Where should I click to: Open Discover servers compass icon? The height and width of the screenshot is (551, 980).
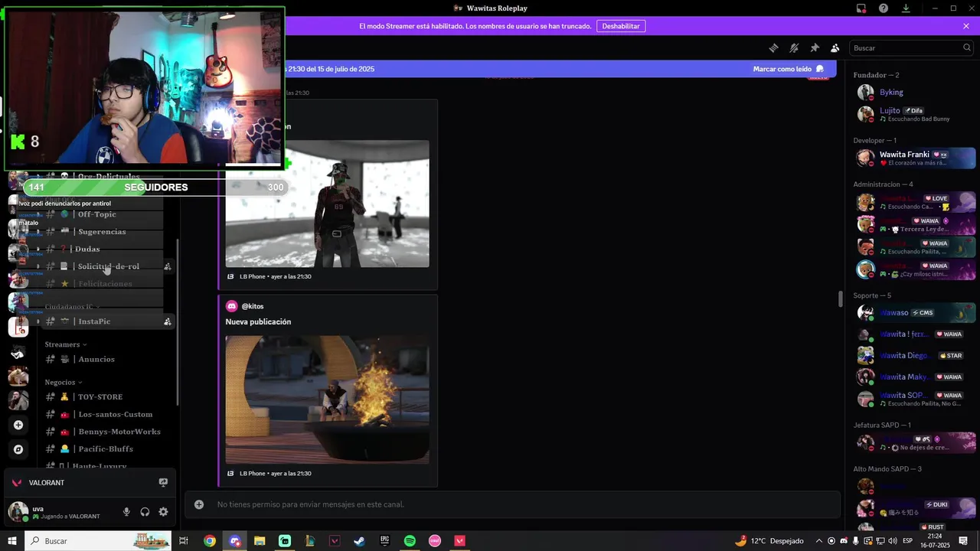(x=18, y=449)
